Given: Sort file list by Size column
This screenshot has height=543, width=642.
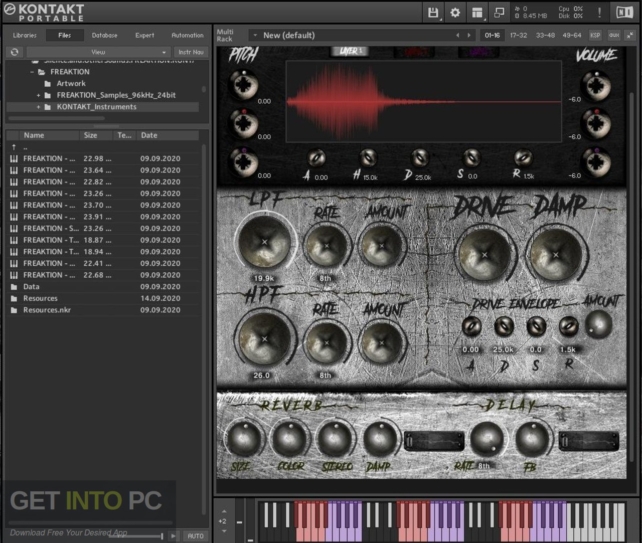Looking at the screenshot, I should [x=96, y=135].
